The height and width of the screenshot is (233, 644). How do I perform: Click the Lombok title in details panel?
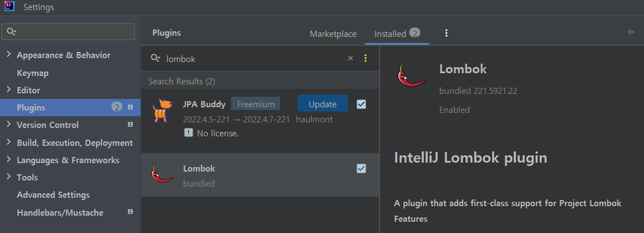pyautogui.click(x=463, y=69)
